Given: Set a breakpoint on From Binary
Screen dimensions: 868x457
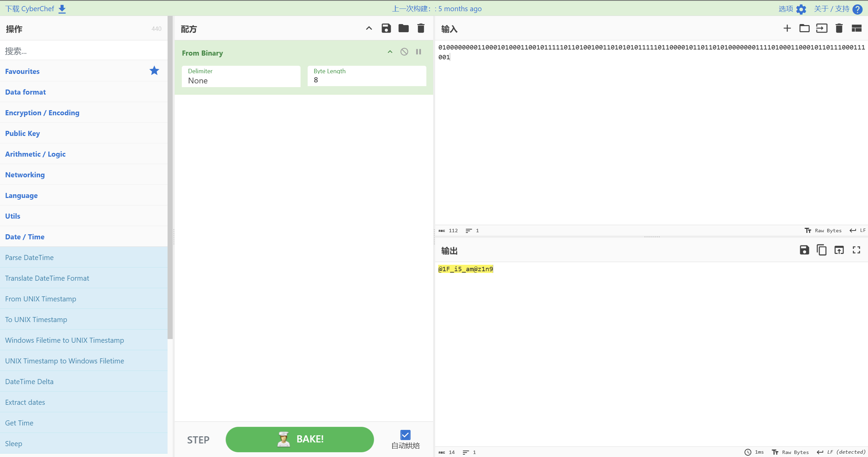Looking at the screenshot, I should coord(419,52).
